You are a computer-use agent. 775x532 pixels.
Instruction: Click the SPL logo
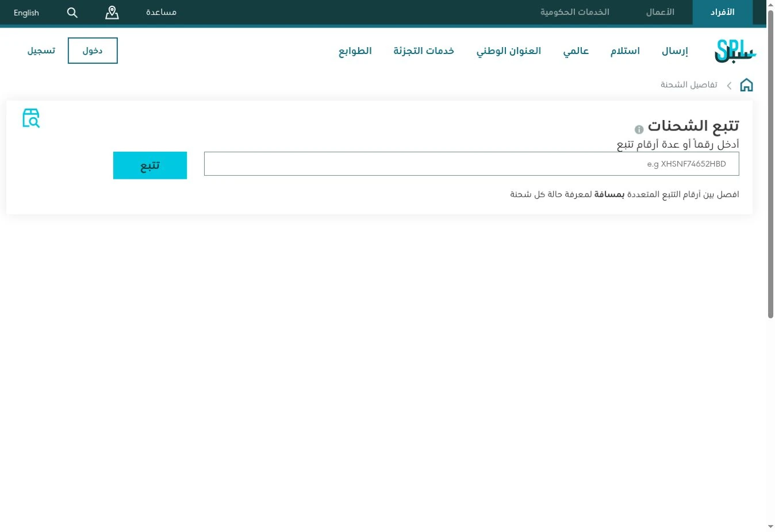click(x=735, y=51)
